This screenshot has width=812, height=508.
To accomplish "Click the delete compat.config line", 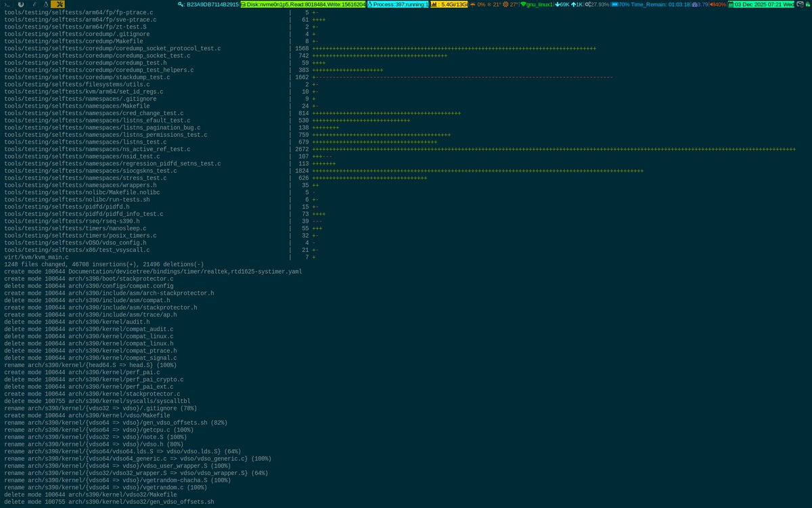I will tap(89, 286).
